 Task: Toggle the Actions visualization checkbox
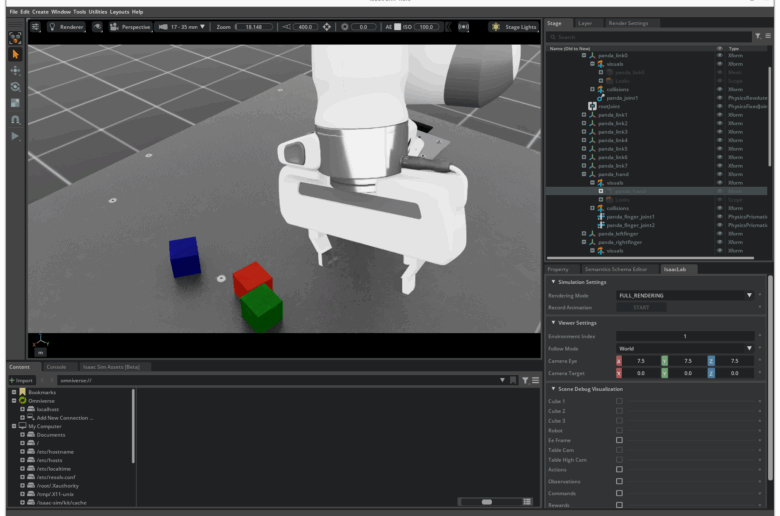(x=619, y=469)
